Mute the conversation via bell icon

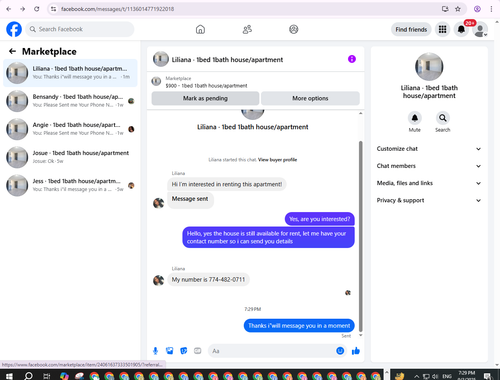pos(415,118)
